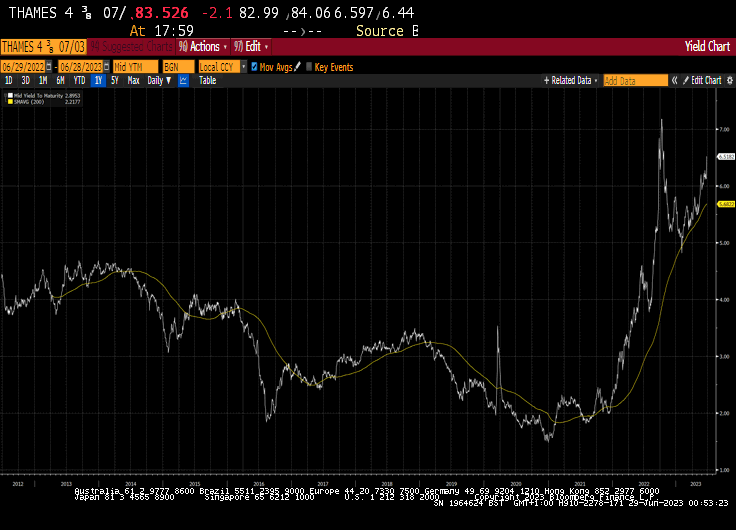Select the 1M range tab
Image resolution: width=736 pixels, height=530 pixels.
[x=43, y=81]
